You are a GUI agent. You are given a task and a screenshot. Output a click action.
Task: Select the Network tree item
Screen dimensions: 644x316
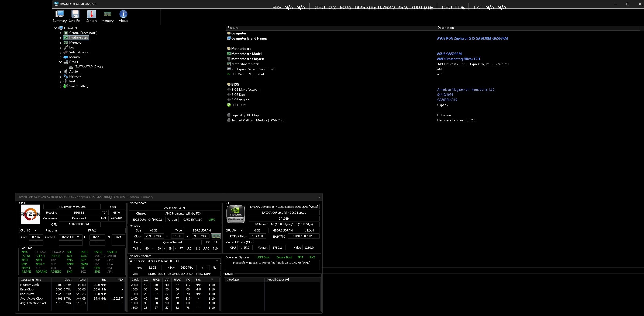(75, 76)
